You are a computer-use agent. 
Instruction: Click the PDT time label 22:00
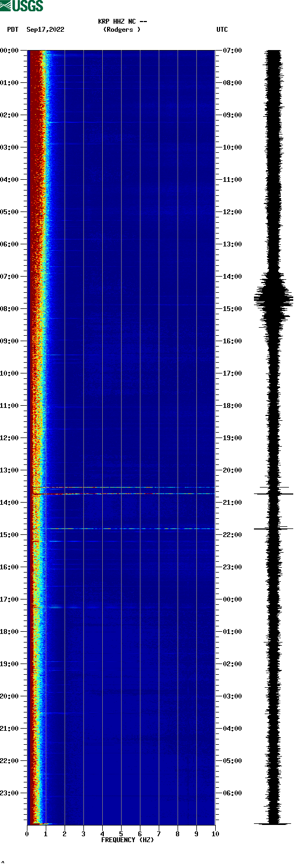coord(9,761)
